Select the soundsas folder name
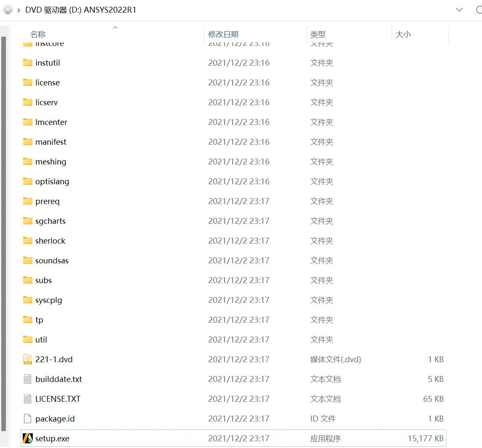482x448 pixels. point(52,260)
